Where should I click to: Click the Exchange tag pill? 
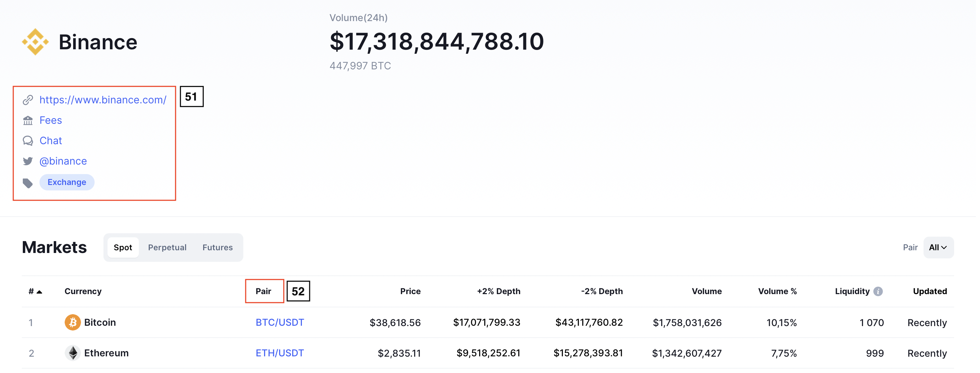click(67, 183)
